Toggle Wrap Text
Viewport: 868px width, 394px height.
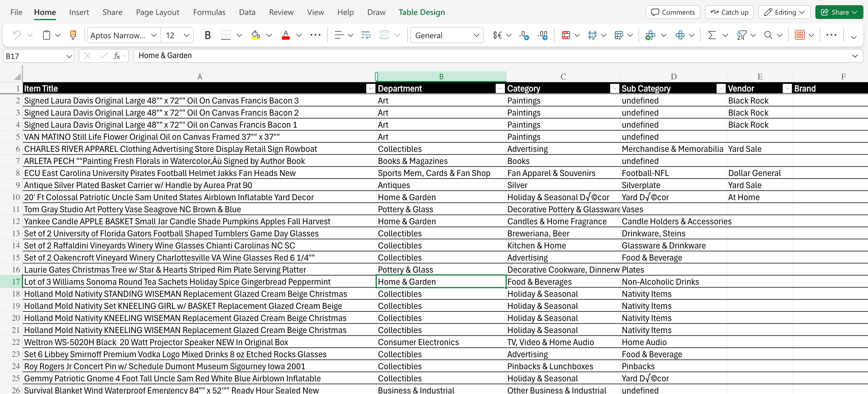point(366,35)
